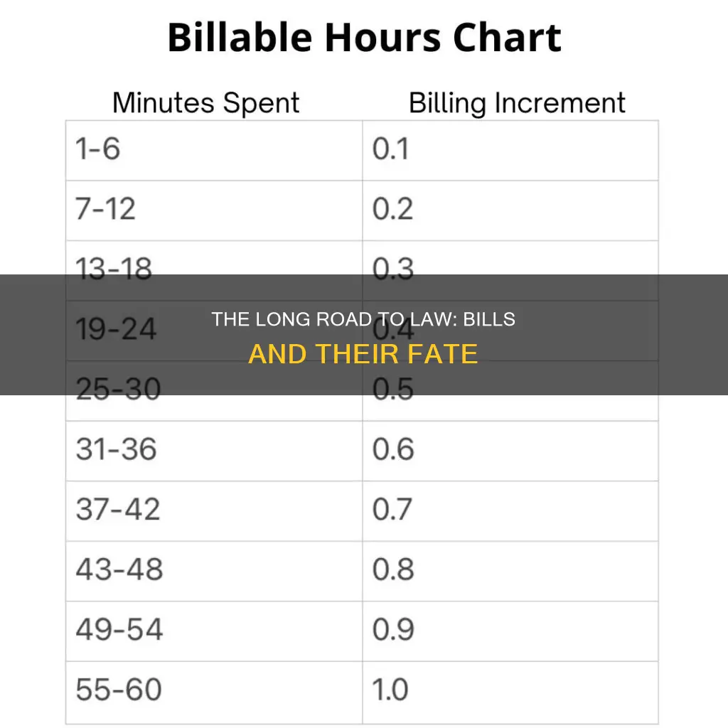Select the 0.9 increment cell
Screen dimensions: 728x728
pos(510,631)
